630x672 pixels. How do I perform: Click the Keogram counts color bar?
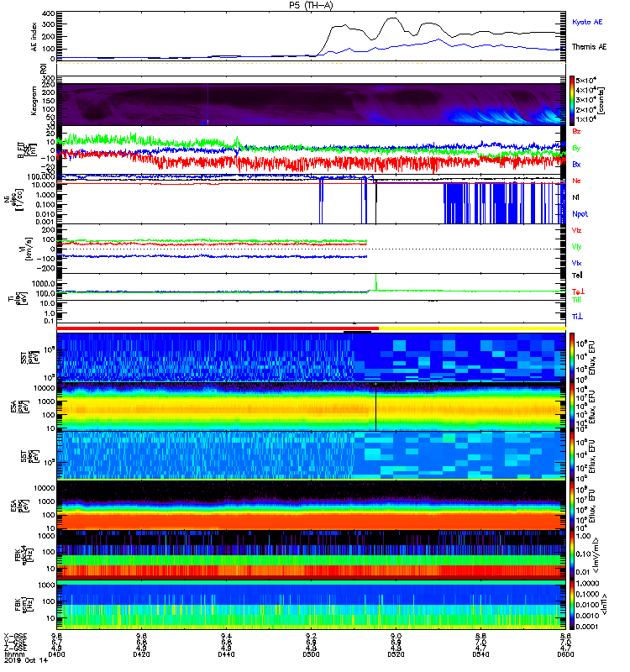pos(572,100)
